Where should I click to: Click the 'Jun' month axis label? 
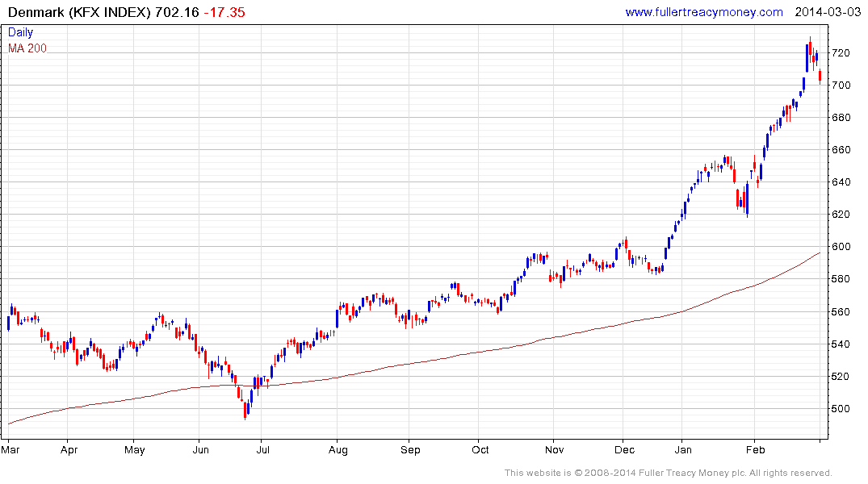[200, 449]
